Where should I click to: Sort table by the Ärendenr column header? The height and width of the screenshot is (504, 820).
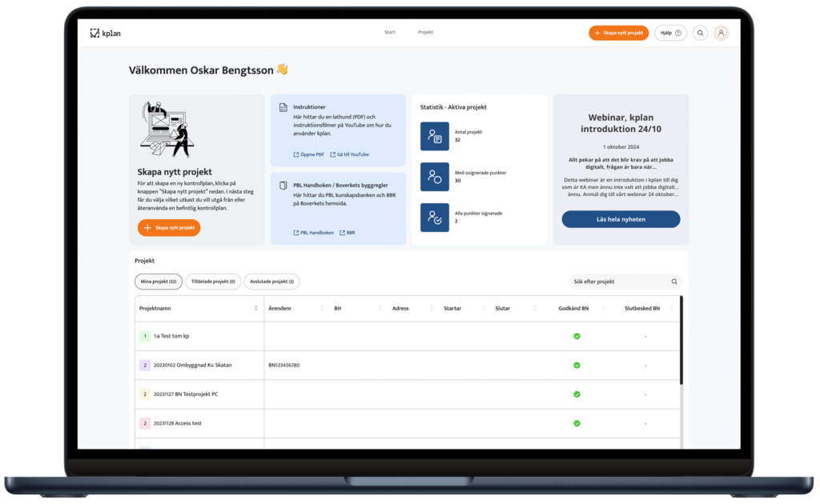[x=282, y=308]
